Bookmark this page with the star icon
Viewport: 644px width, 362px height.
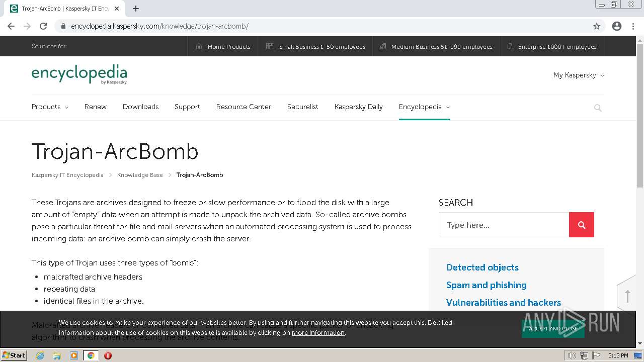[x=597, y=26]
